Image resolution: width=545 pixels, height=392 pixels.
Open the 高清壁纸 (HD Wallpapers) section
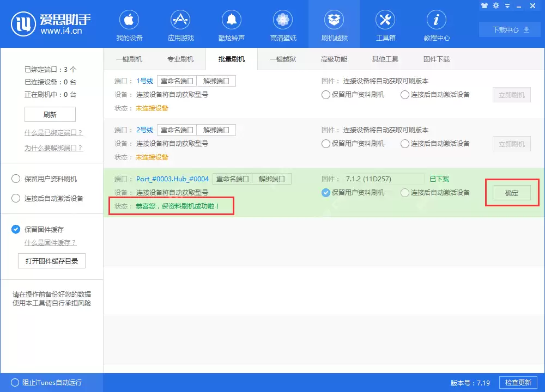(282, 24)
